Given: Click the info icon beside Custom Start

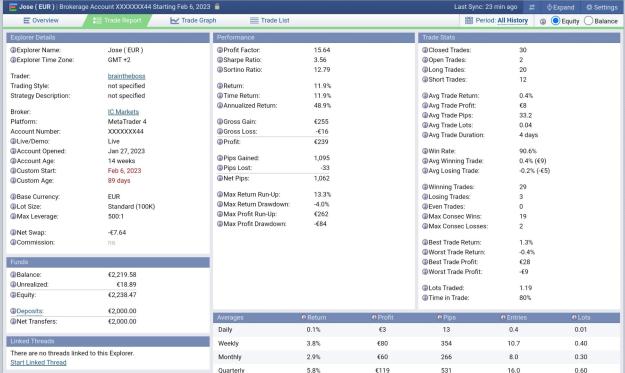Looking at the screenshot, I should [x=13, y=171].
